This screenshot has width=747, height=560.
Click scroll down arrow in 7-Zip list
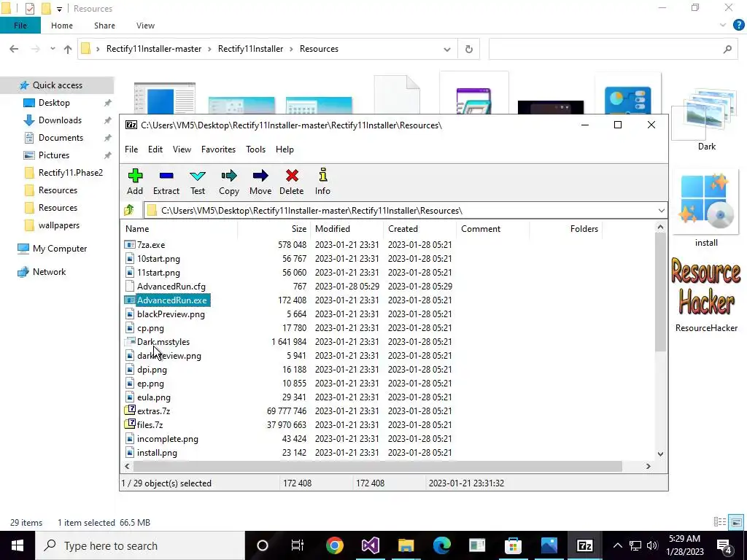(x=660, y=454)
